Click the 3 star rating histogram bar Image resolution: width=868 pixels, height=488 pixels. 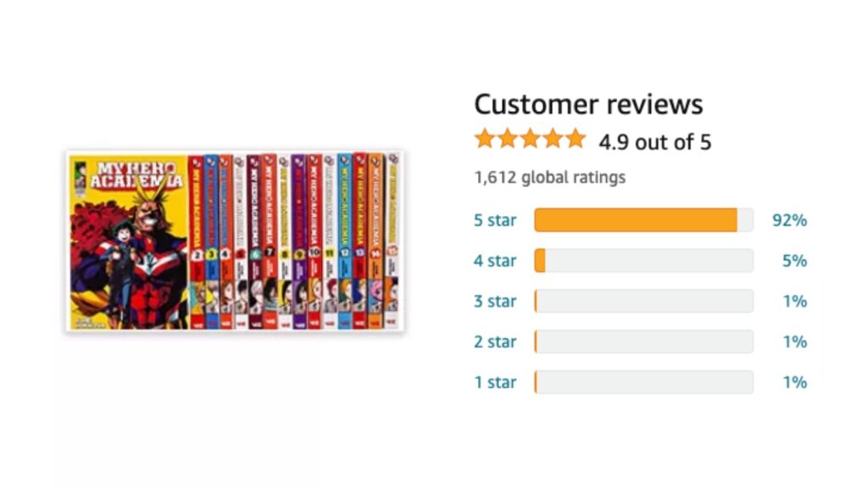pyautogui.click(x=643, y=302)
